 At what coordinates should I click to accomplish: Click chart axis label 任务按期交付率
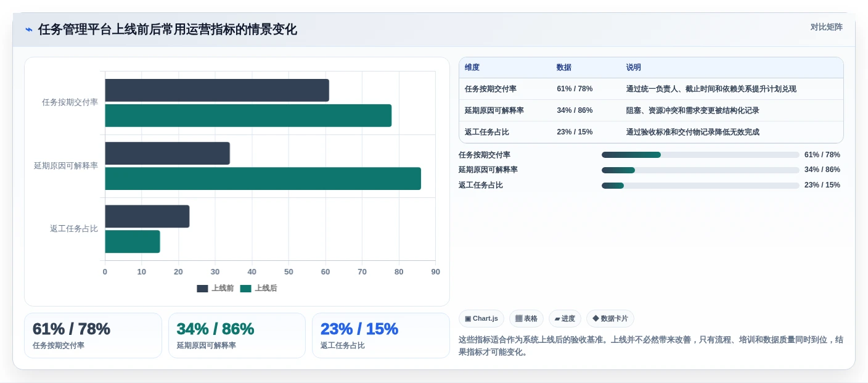[x=70, y=102]
